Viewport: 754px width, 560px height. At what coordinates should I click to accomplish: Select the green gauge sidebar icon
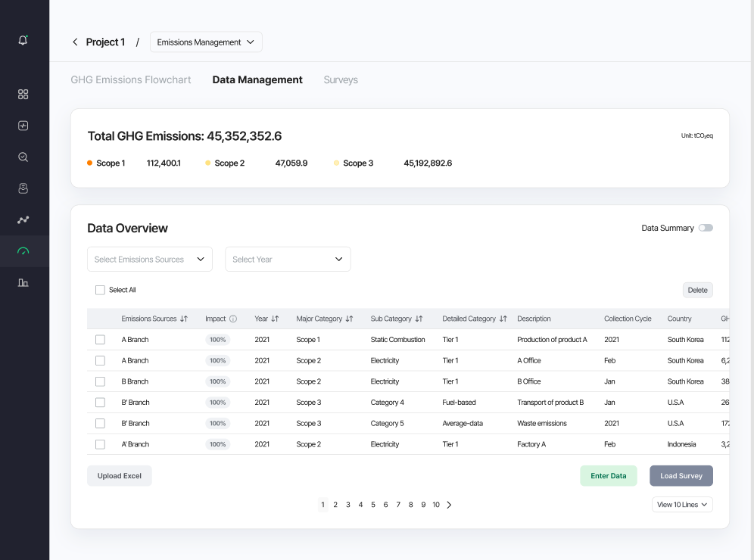(x=23, y=251)
